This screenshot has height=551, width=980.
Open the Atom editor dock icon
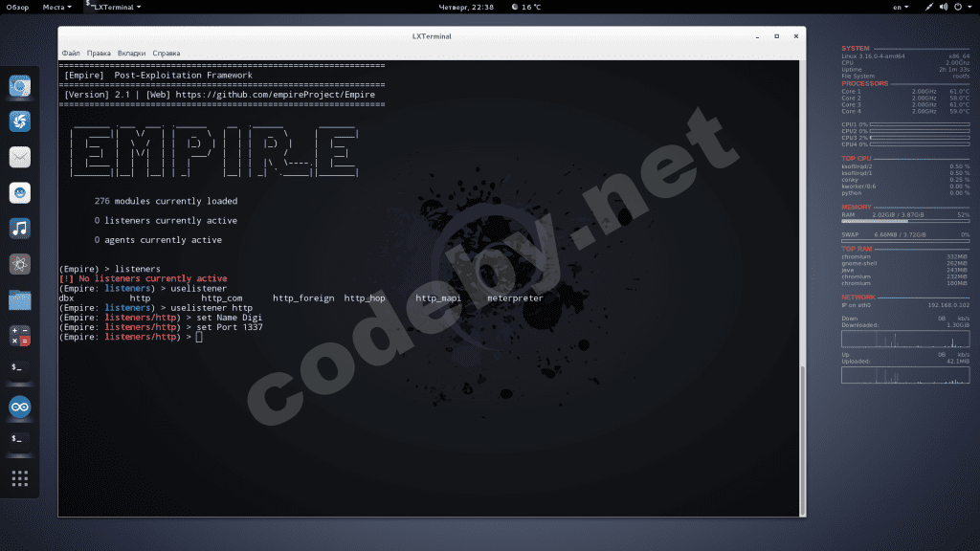(20, 264)
